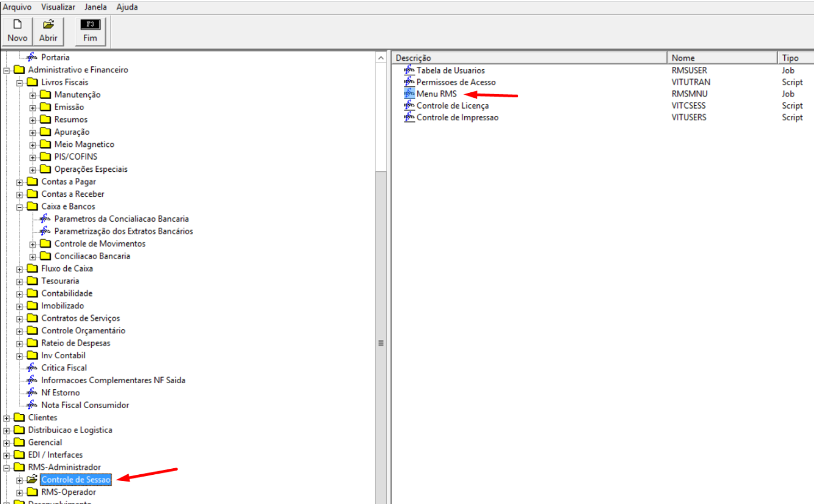
Task: Select the Fluxo de Caixa tree item
Action: click(67, 268)
